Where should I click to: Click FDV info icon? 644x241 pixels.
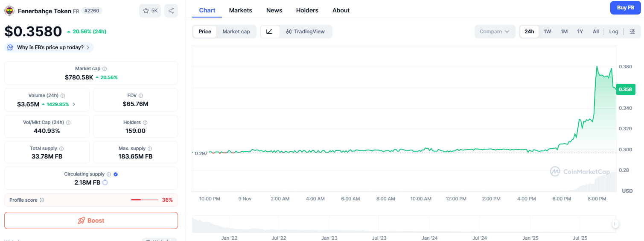[141, 96]
